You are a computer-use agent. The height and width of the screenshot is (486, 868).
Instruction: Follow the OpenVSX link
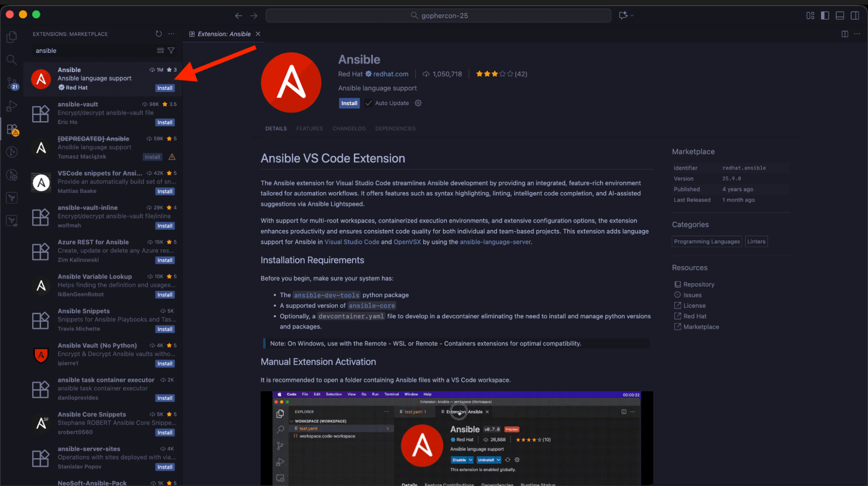coord(407,242)
